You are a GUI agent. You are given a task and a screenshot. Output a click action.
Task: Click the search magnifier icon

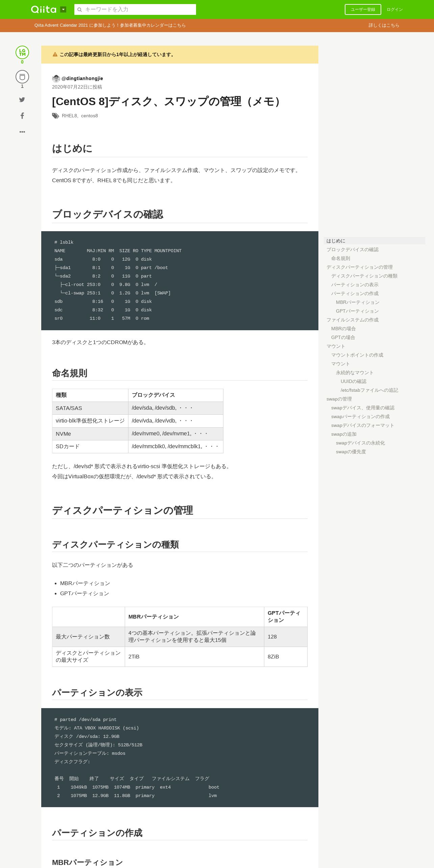click(x=80, y=9)
